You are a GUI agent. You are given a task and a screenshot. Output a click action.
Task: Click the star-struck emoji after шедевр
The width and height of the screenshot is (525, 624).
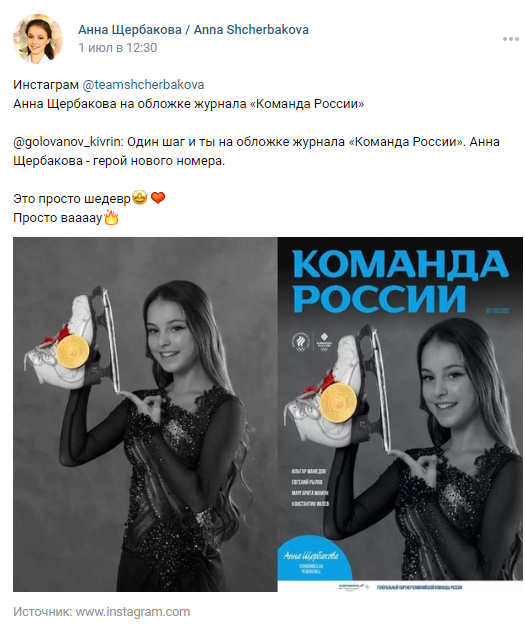click(140, 198)
